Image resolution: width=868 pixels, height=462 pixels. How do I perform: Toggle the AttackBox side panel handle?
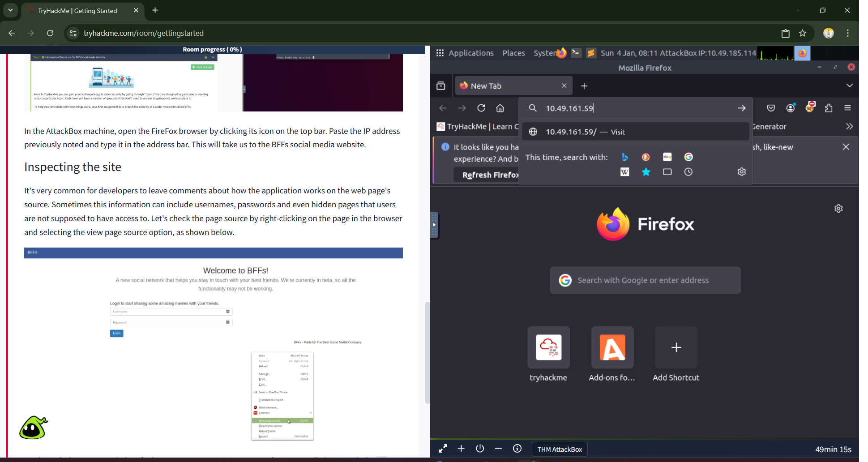(434, 225)
